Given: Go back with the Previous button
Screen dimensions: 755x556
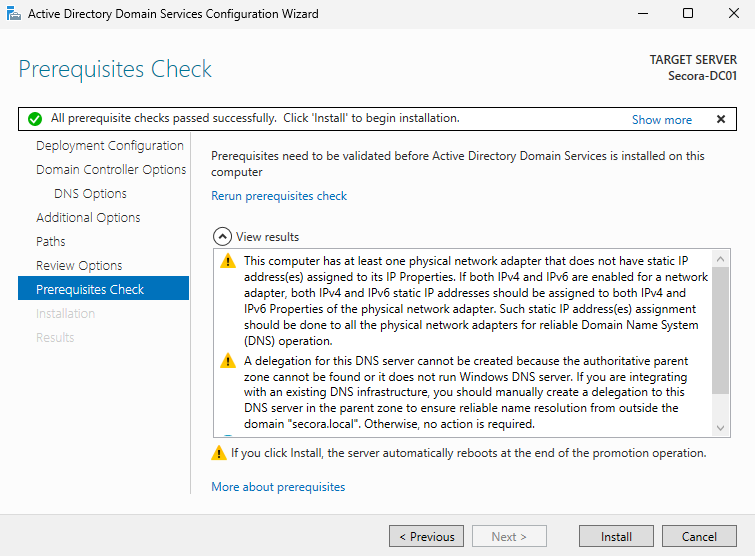Looking at the screenshot, I should coord(426,537).
